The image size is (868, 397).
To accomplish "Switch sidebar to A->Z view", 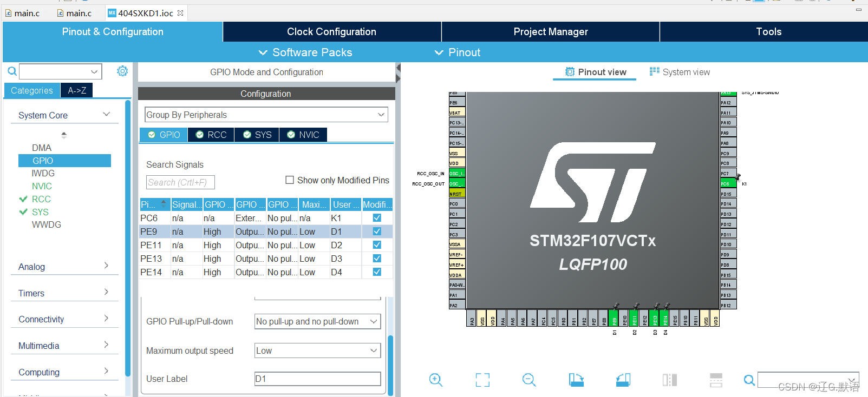I will (x=77, y=90).
